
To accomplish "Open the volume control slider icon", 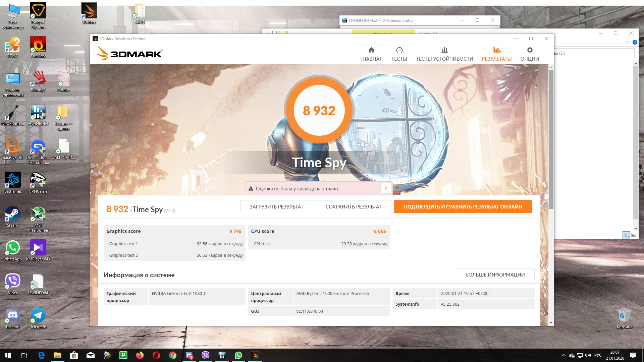I will 588,355.
